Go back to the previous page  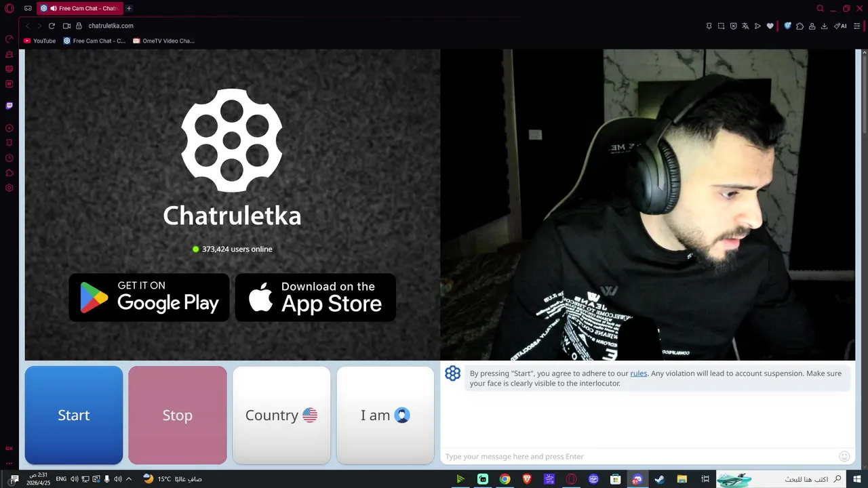(x=28, y=26)
